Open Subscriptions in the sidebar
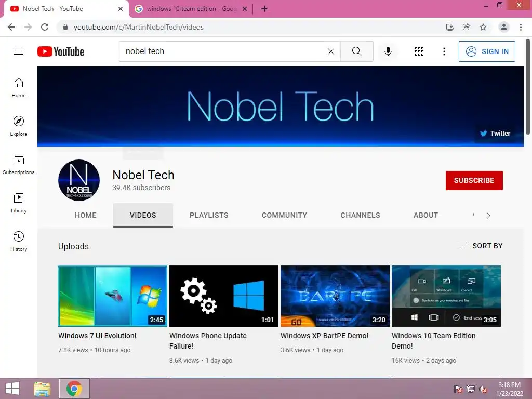This screenshot has width=532, height=399. 19,165
